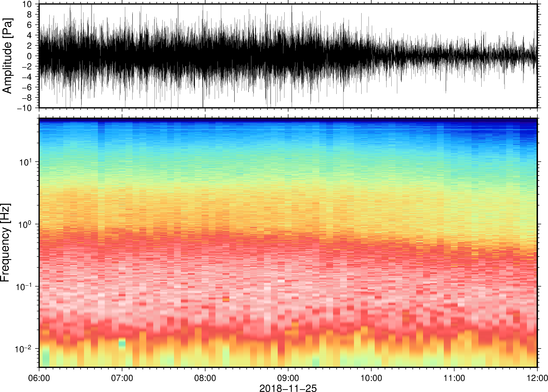Click the 11:00 time axis label
This screenshot has width=548, height=392.
[x=454, y=378]
